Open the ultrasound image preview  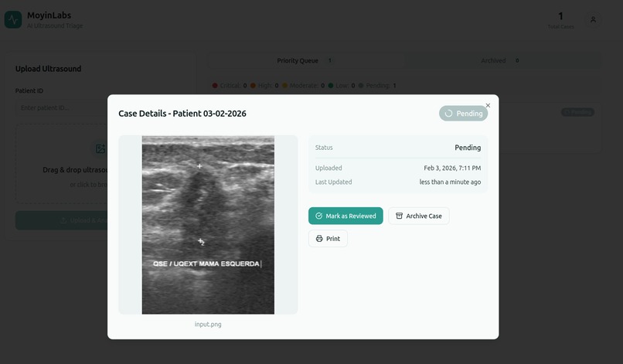click(x=208, y=225)
